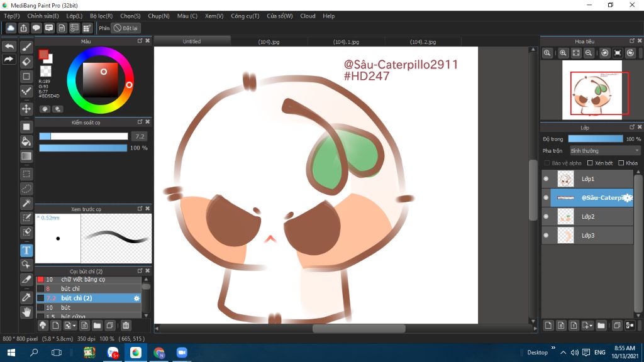Viewport: 644px width, 362px height.
Task: Select the Eraser tool
Action: click(x=26, y=62)
